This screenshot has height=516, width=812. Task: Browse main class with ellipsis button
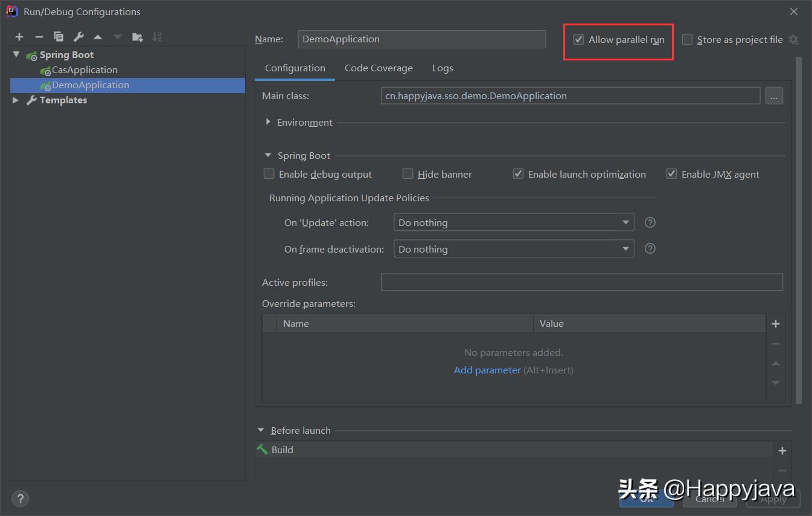774,95
